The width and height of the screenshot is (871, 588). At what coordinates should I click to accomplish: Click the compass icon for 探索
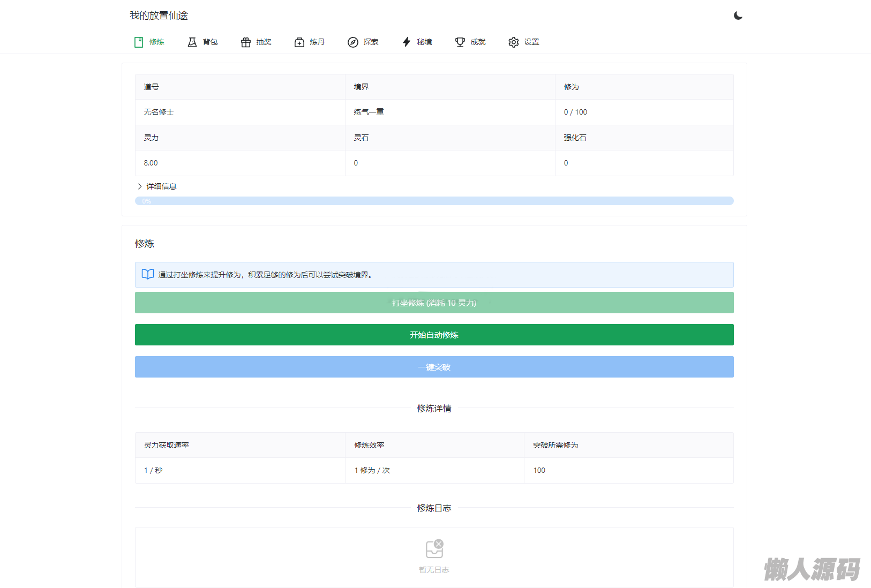[x=353, y=42]
